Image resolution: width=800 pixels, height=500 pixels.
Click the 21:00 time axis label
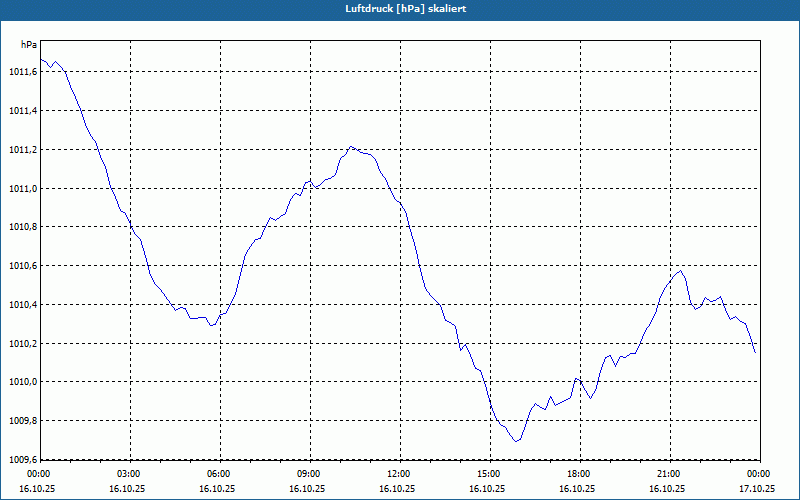click(x=668, y=474)
